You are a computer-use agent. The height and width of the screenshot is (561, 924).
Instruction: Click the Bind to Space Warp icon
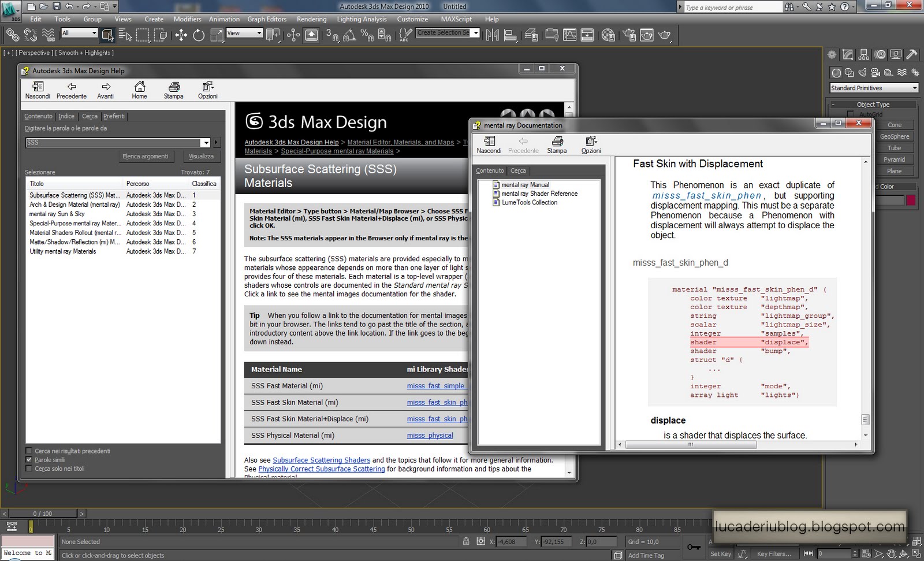click(x=49, y=35)
